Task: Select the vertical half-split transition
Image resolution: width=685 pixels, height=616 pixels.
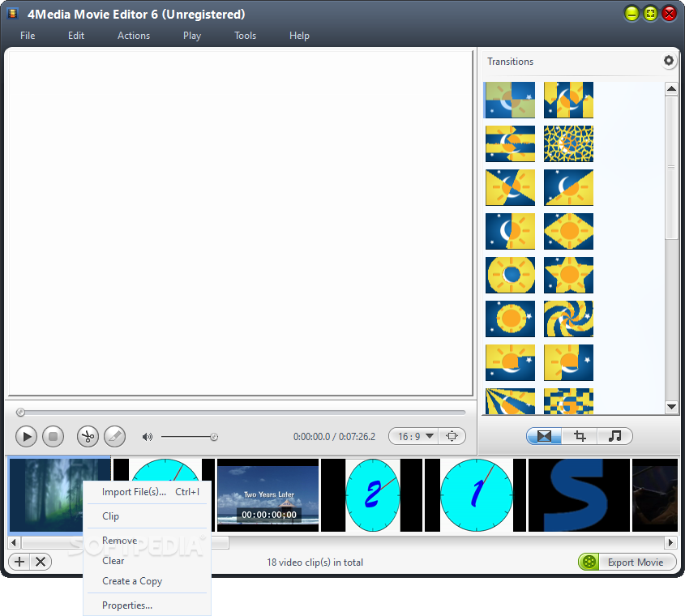Action: click(x=510, y=231)
